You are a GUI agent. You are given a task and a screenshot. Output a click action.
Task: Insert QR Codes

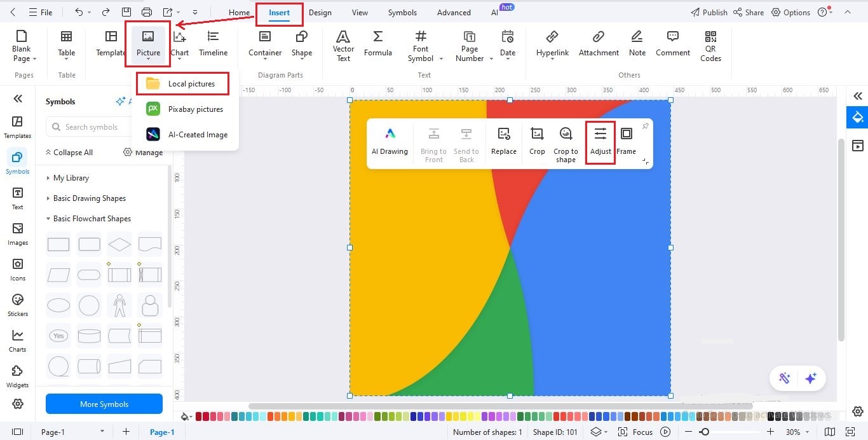pyautogui.click(x=710, y=46)
